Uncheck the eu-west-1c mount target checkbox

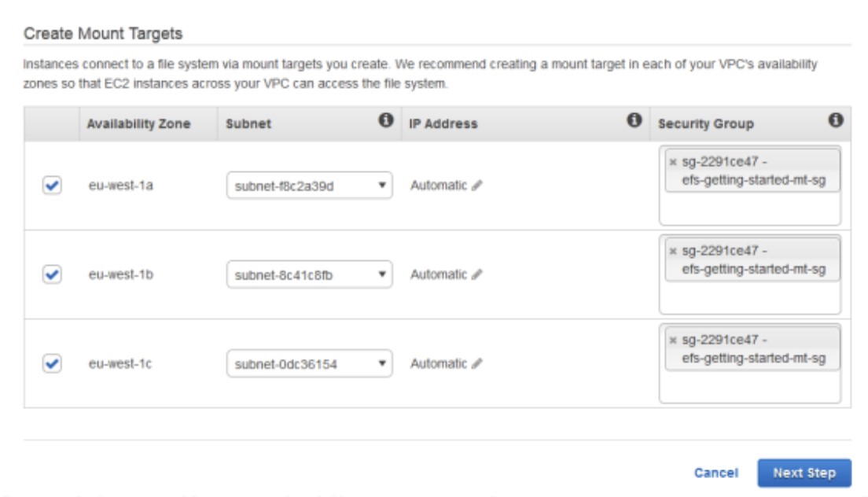tap(51, 363)
